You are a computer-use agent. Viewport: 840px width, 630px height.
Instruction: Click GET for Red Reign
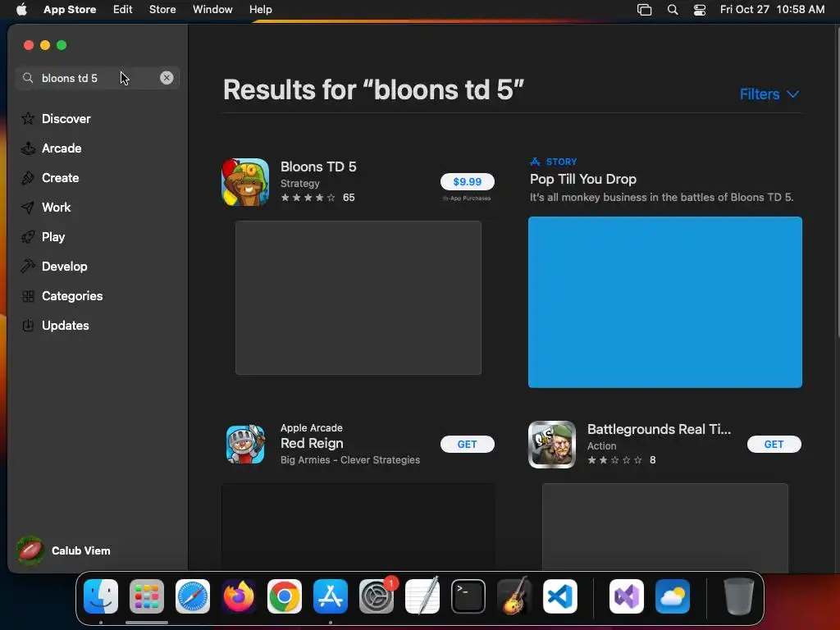(467, 444)
